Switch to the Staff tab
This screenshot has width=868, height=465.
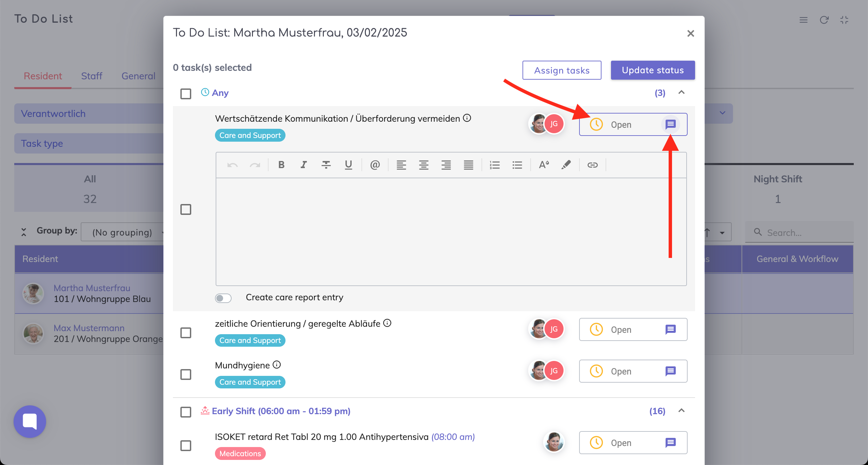coord(92,76)
